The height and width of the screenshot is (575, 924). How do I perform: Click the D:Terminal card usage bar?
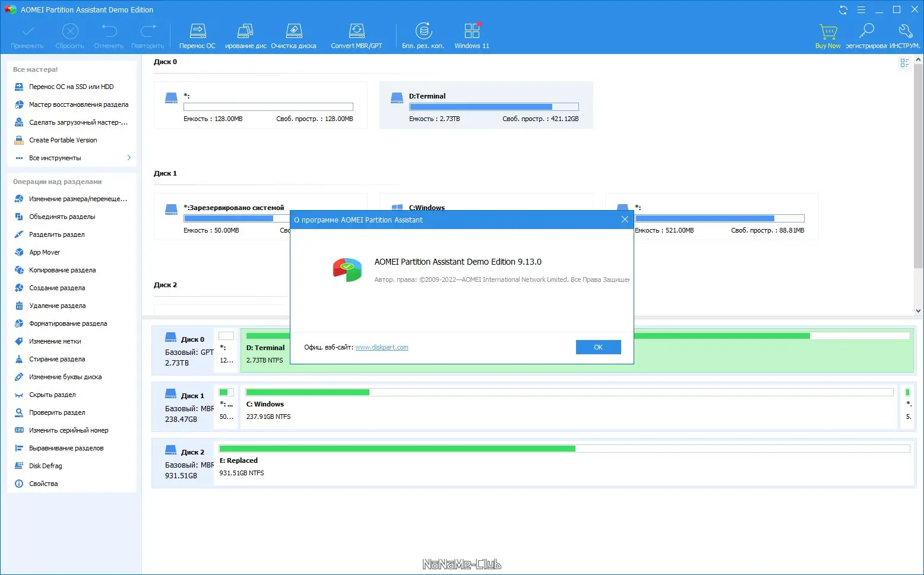coord(494,107)
